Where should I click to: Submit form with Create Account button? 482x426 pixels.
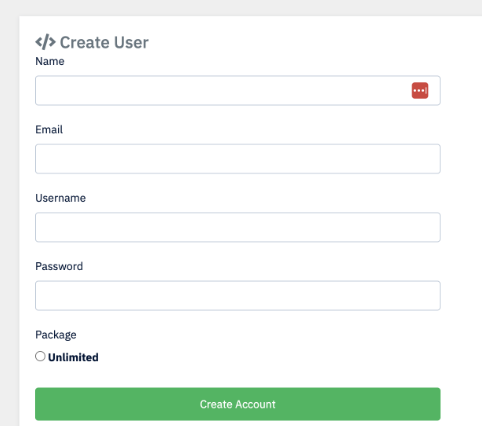tap(238, 404)
